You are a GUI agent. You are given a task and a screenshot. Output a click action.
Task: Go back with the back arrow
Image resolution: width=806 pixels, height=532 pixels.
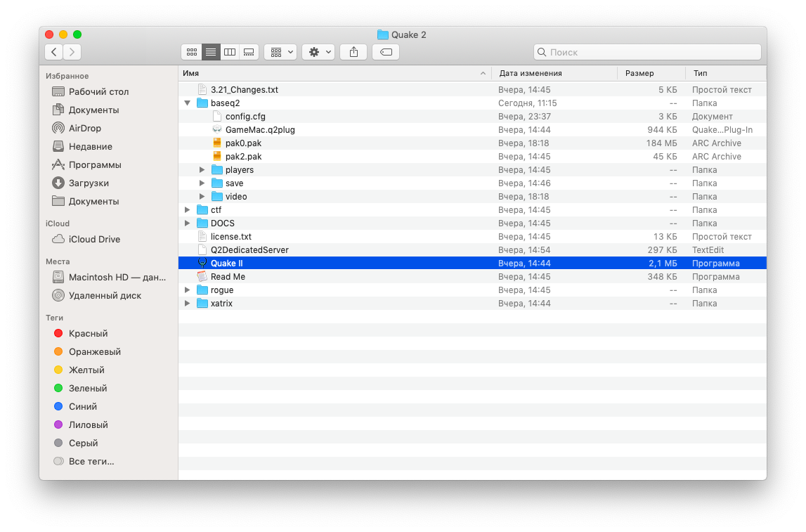(54, 52)
